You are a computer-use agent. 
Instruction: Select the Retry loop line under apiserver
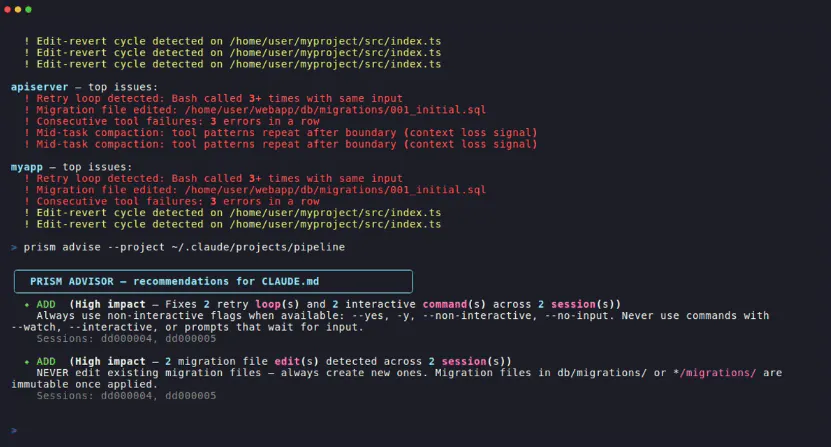[213, 99]
